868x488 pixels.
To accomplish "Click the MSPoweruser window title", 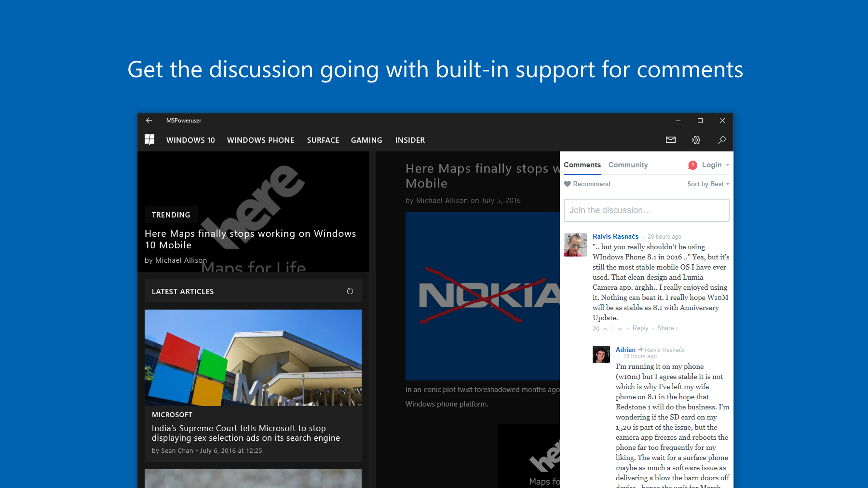I will (184, 121).
